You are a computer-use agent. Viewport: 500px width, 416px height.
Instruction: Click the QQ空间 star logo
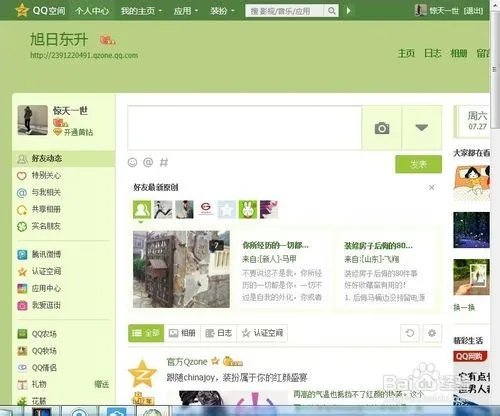[x=22, y=10]
